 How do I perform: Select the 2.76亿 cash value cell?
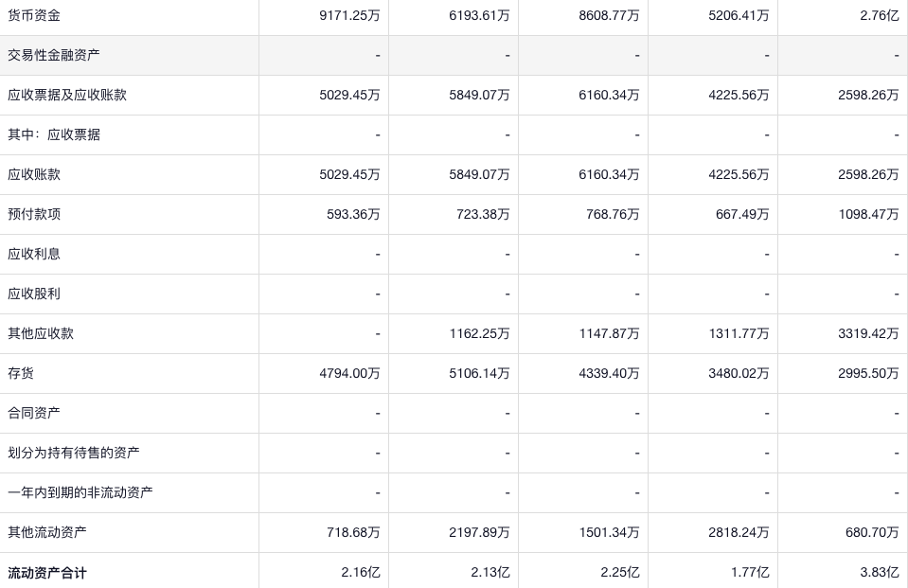pos(879,15)
